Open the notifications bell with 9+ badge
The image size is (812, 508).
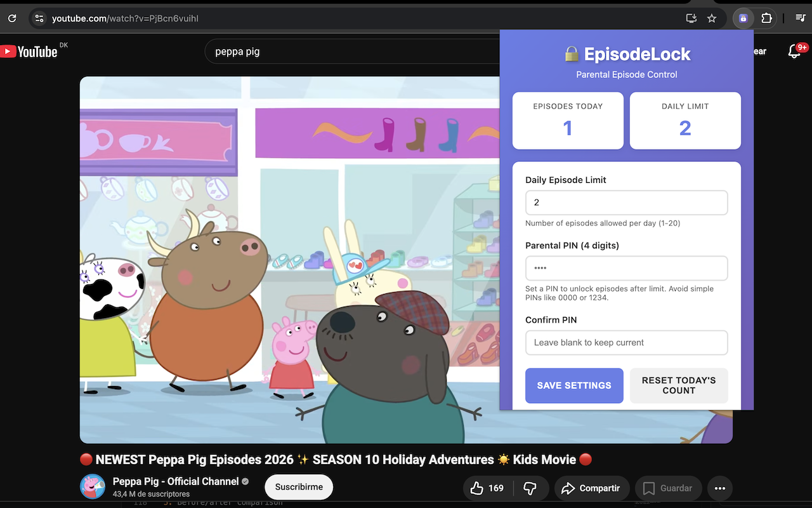(794, 51)
